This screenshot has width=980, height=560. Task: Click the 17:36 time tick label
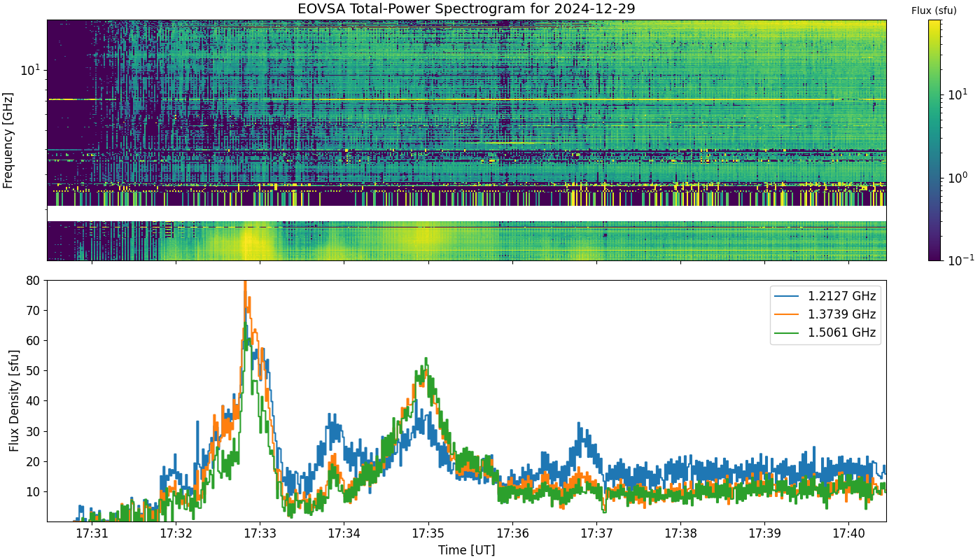pos(512,533)
